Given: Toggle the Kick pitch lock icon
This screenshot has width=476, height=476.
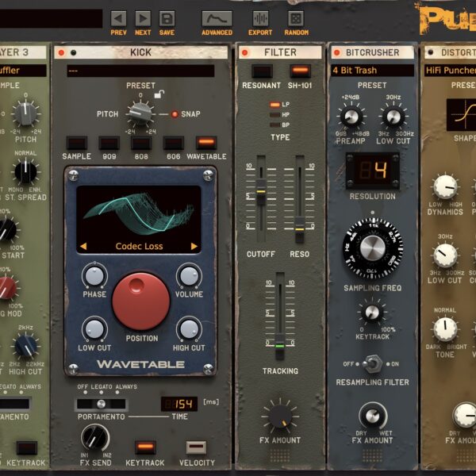Looking at the screenshot, I should point(159,94).
